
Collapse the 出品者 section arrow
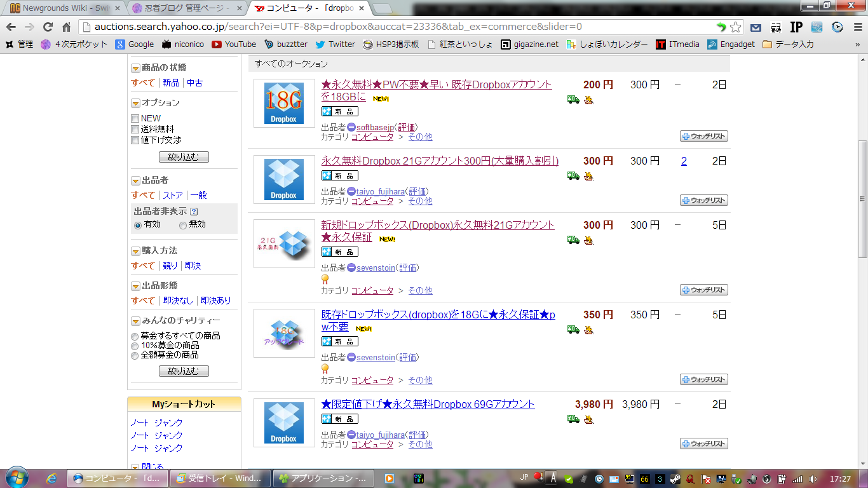(135, 180)
